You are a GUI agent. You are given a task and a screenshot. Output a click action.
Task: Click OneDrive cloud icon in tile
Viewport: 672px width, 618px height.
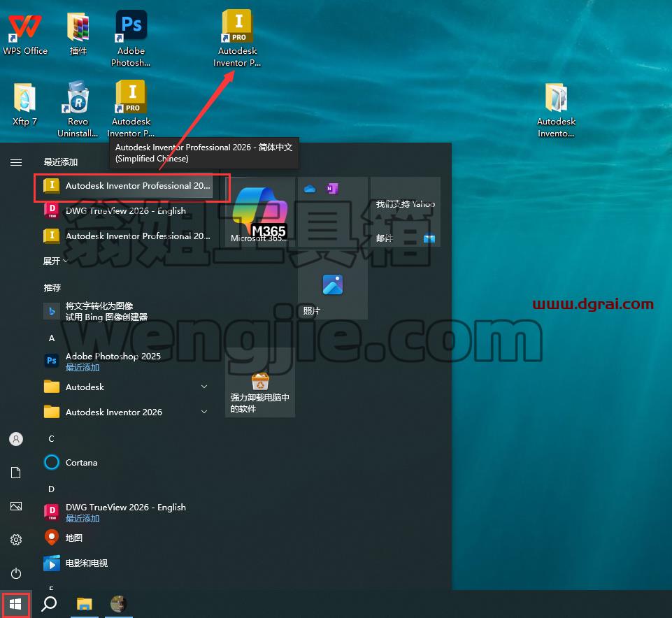tap(310, 189)
